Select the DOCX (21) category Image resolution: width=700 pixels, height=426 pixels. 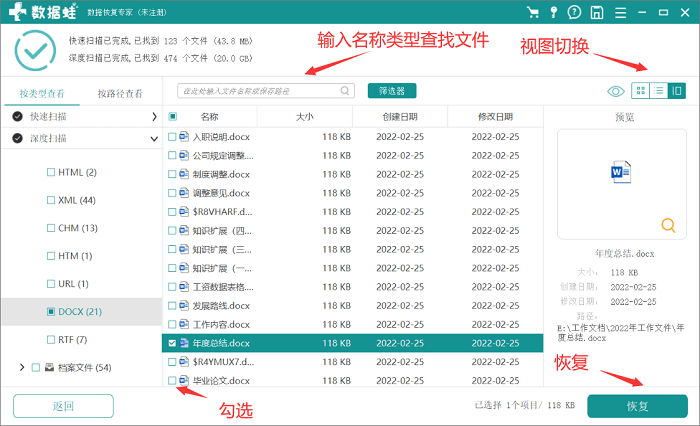(82, 311)
